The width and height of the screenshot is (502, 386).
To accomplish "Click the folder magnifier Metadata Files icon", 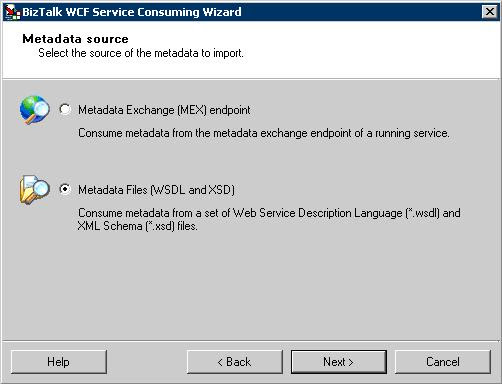I will click(34, 189).
